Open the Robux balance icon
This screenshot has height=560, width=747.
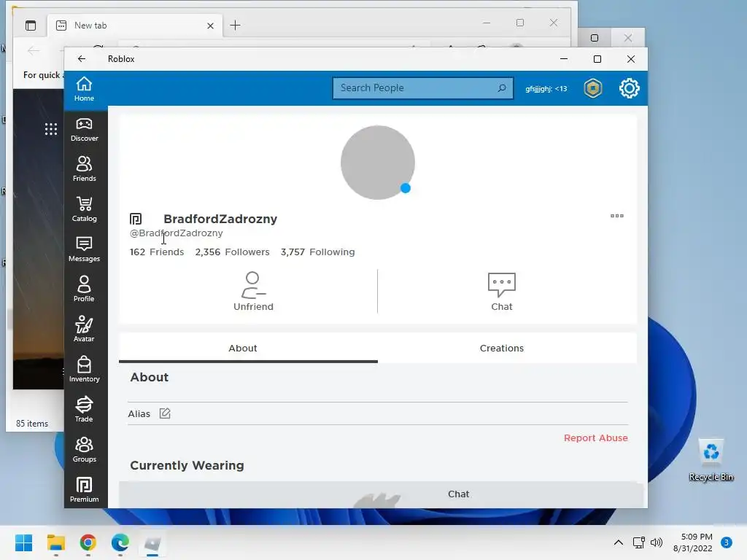point(592,88)
